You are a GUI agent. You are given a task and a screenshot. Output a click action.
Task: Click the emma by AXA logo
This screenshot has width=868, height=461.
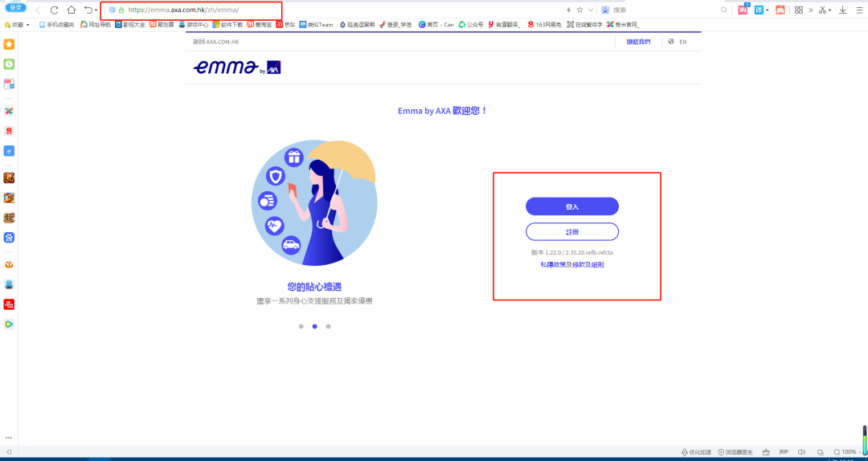[x=237, y=67]
